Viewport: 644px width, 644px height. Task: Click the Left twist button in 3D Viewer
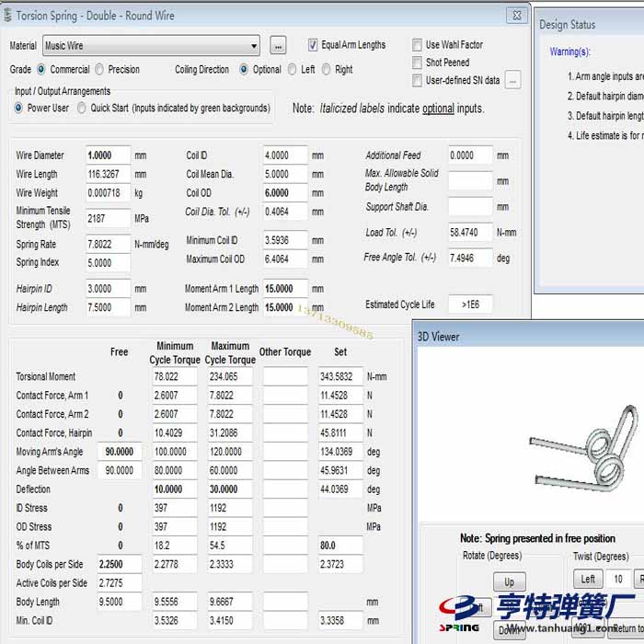coord(588,579)
